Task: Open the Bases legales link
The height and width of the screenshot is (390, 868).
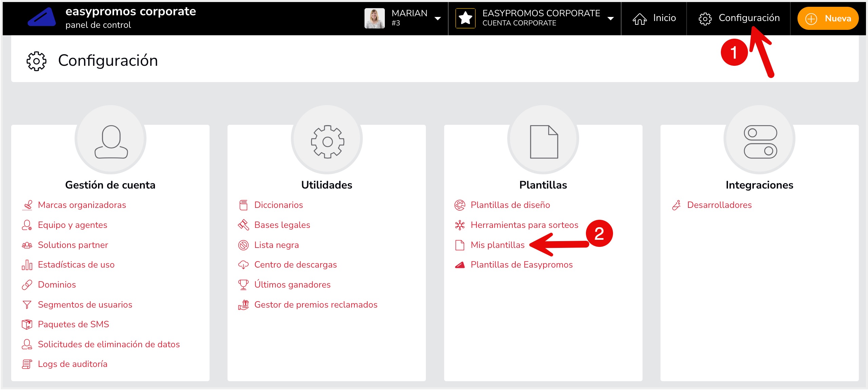Action: coord(282,225)
